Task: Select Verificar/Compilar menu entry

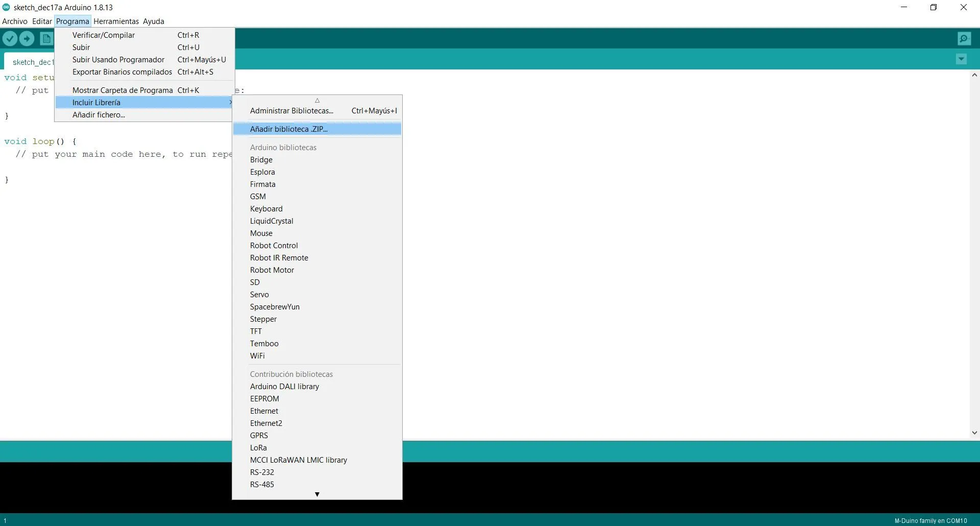Action: pos(144,35)
